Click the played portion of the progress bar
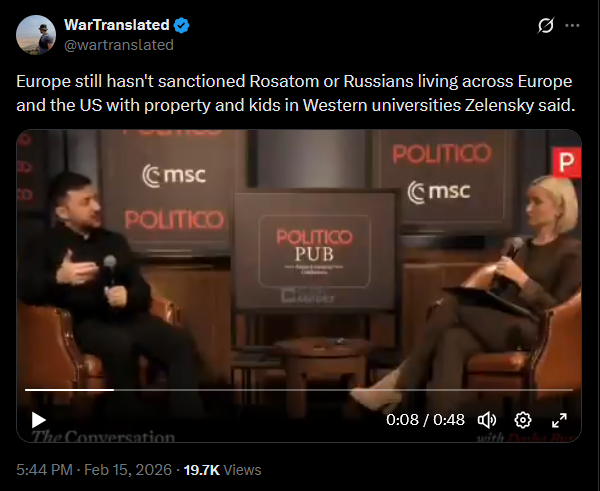This screenshot has height=491, width=600. [69, 390]
